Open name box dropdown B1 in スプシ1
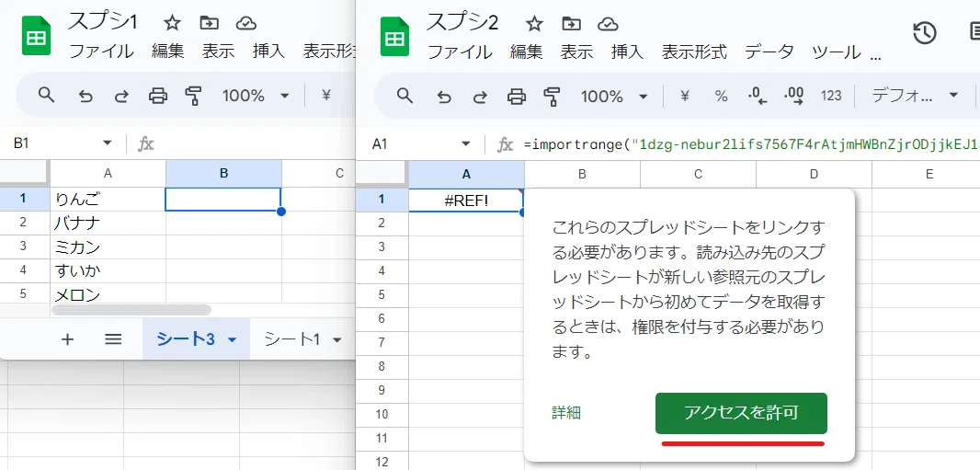This screenshot has width=980, height=470. (x=107, y=143)
